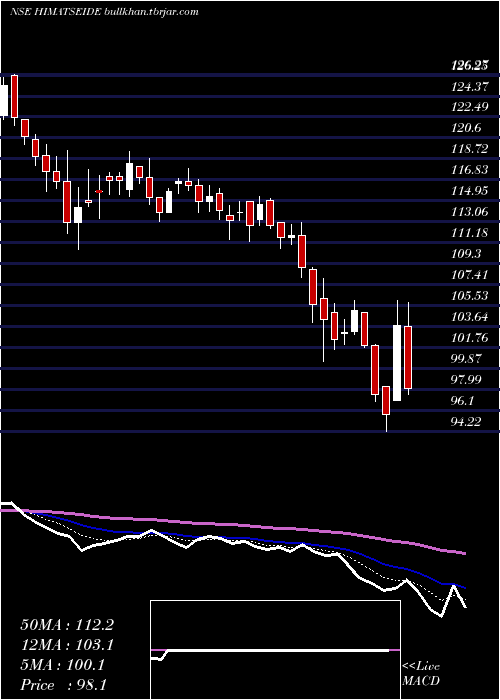Click the 114.95 price axis label
The image size is (500, 700).
pyautogui.click(x=468, y=191)
